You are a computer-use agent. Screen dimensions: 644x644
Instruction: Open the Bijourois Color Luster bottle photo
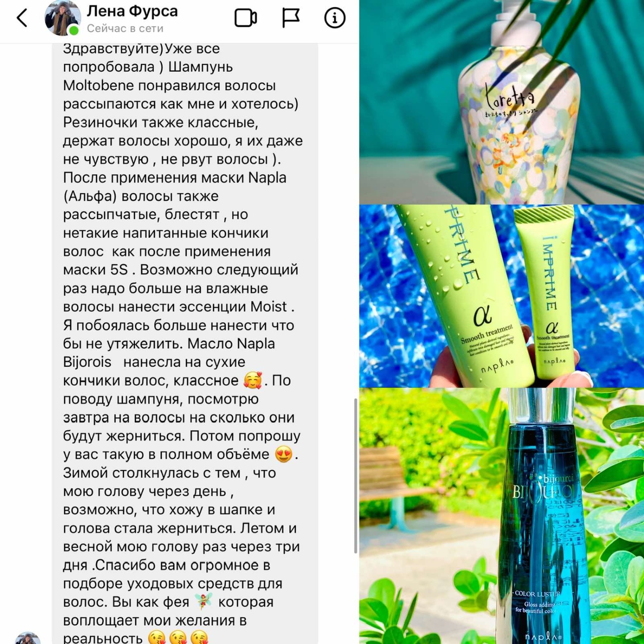point(501,516)
